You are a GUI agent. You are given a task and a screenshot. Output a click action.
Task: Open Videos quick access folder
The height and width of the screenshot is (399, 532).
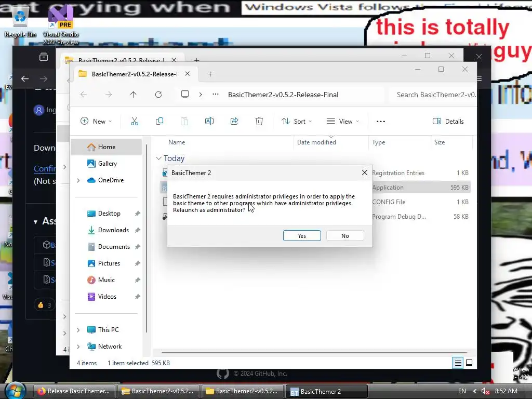(x=106, y=297)
